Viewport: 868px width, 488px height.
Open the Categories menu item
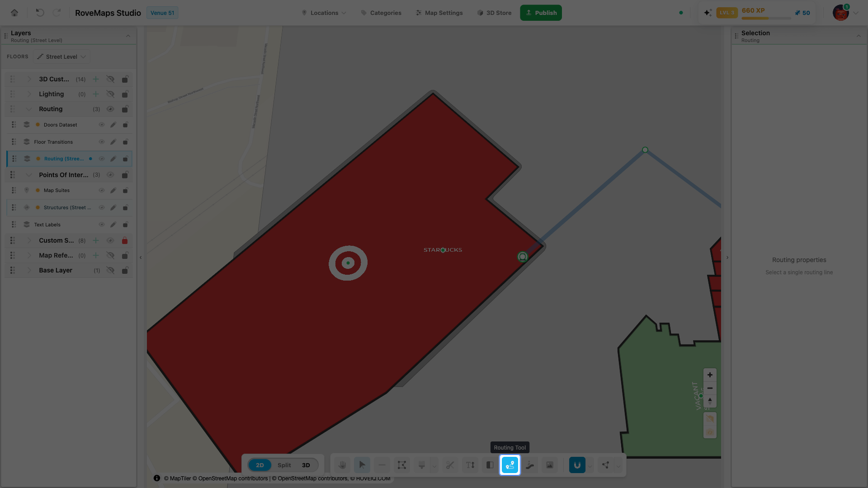pyautogui.click(x=381, y=13)
